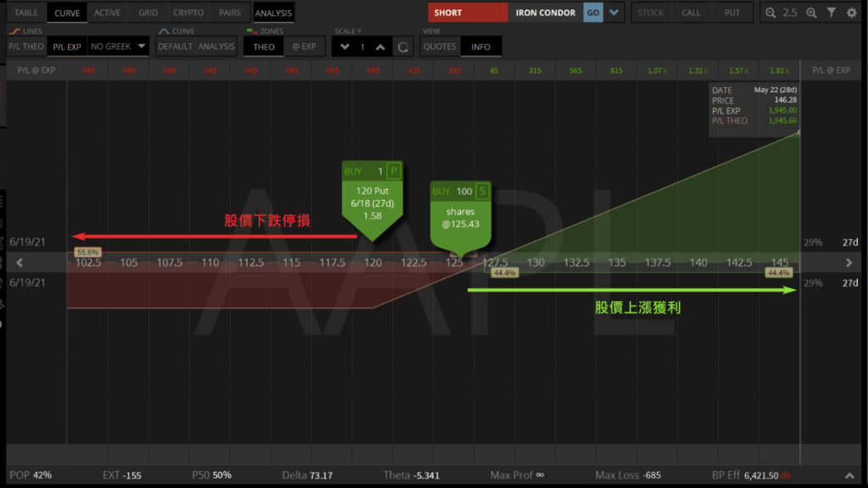Click the 65 value in the P/L row
The height and width of the screenshot is (488, 868).
click(x=494, y=71)
